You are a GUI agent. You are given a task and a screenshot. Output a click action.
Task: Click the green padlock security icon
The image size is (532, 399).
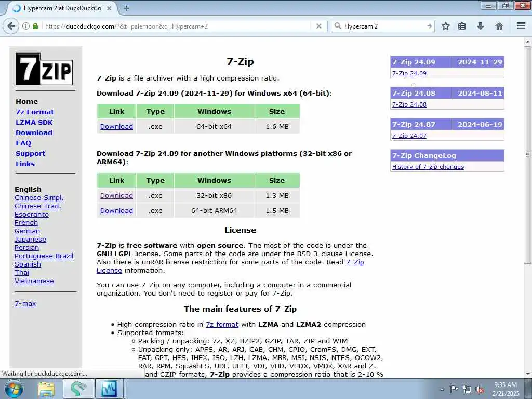[x=35, y=26]
